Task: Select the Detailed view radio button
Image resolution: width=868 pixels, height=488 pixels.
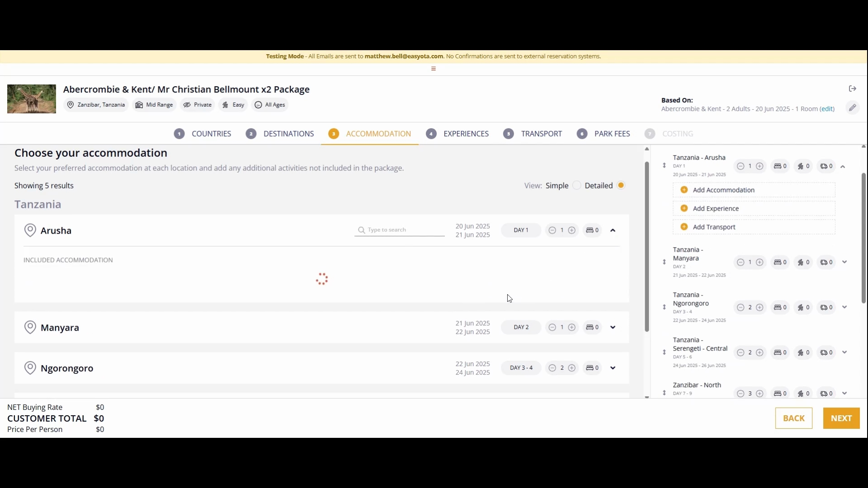Action: pos(621,186)
